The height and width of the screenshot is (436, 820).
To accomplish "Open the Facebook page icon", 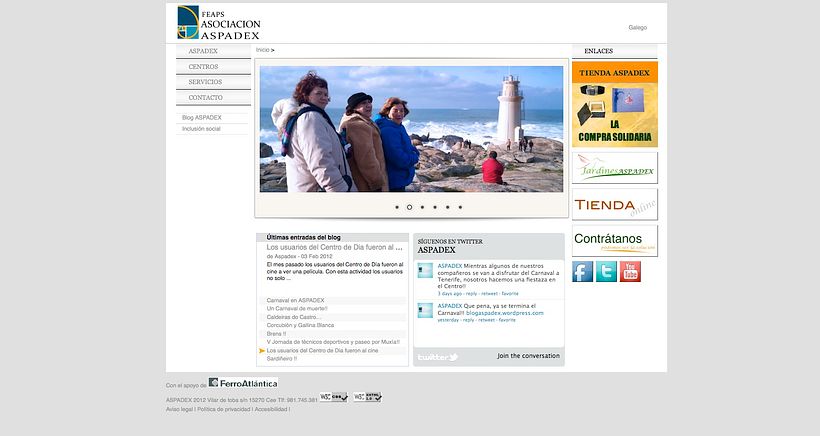I will pyautogui.click(x=582, y=272).
